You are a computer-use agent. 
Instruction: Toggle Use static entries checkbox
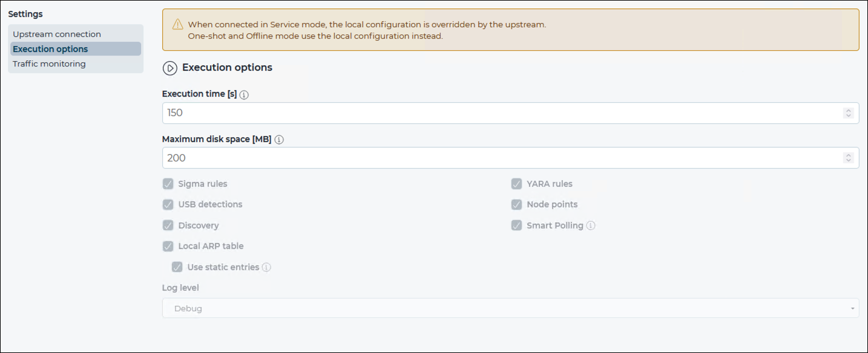click(x=177, y=267)
